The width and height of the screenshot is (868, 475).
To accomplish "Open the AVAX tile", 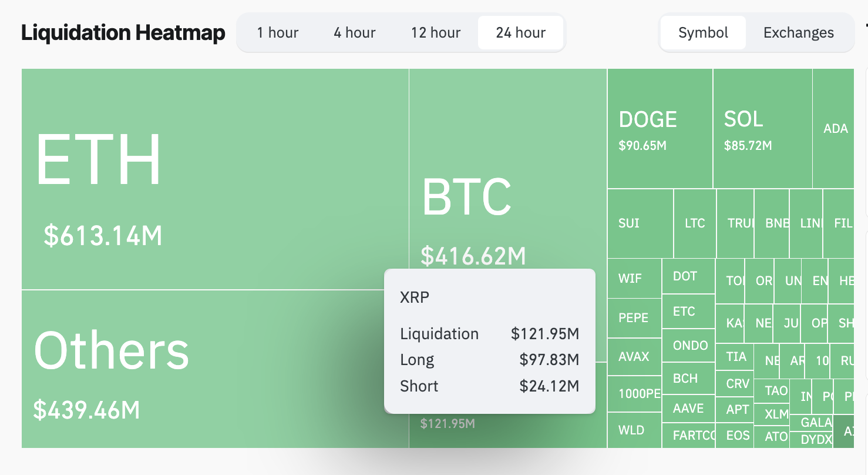I will 633,356.
